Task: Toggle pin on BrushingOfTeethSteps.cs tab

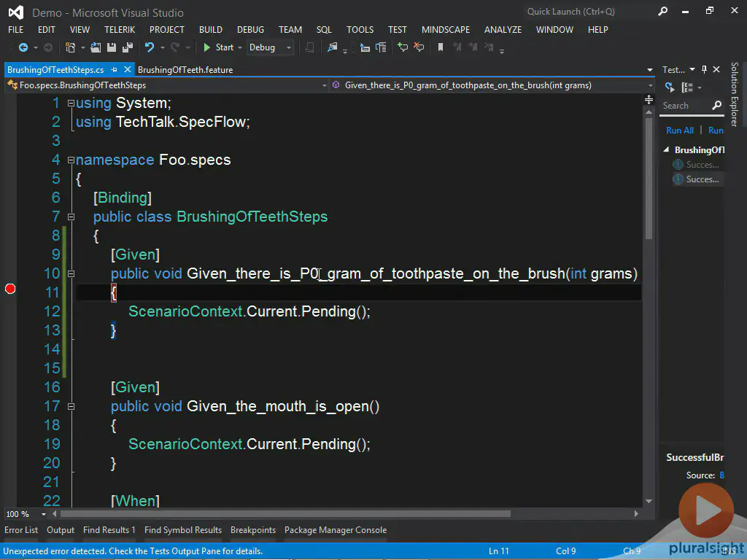Action: (x=115, y=70)
